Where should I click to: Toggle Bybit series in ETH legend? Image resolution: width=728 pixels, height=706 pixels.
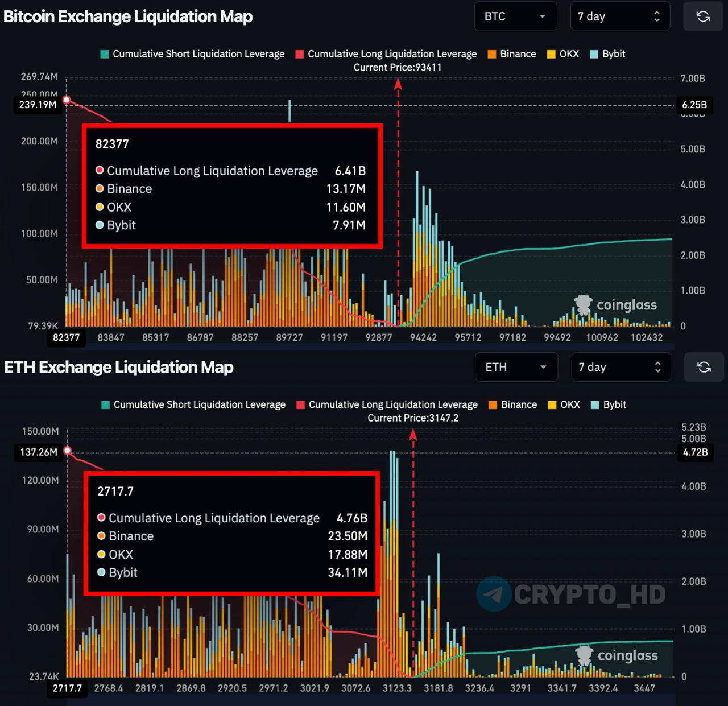(x=609, y=404)
